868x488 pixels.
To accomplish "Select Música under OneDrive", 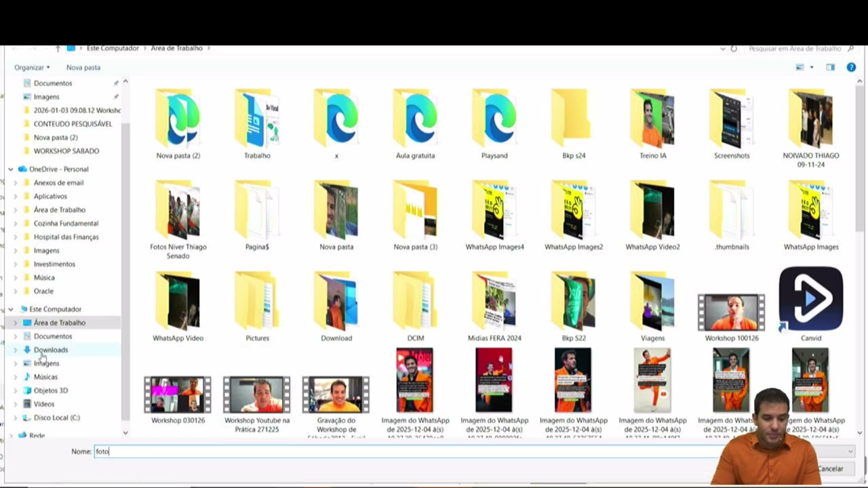I will click(x=44, y=277).
